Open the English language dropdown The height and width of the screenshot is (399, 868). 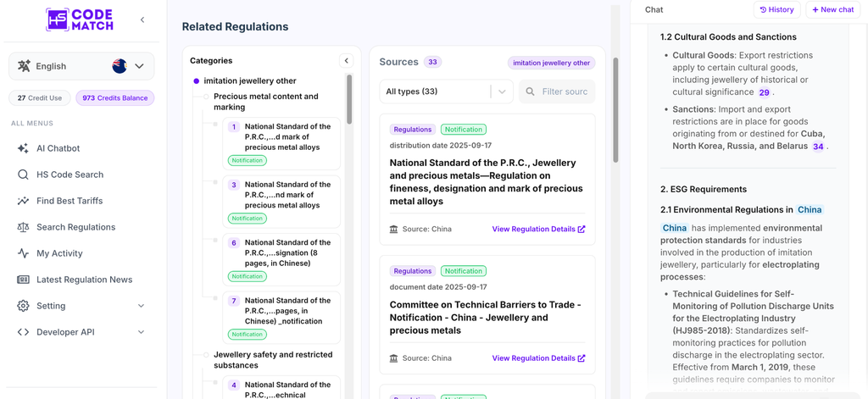click(x=81, y=66)
